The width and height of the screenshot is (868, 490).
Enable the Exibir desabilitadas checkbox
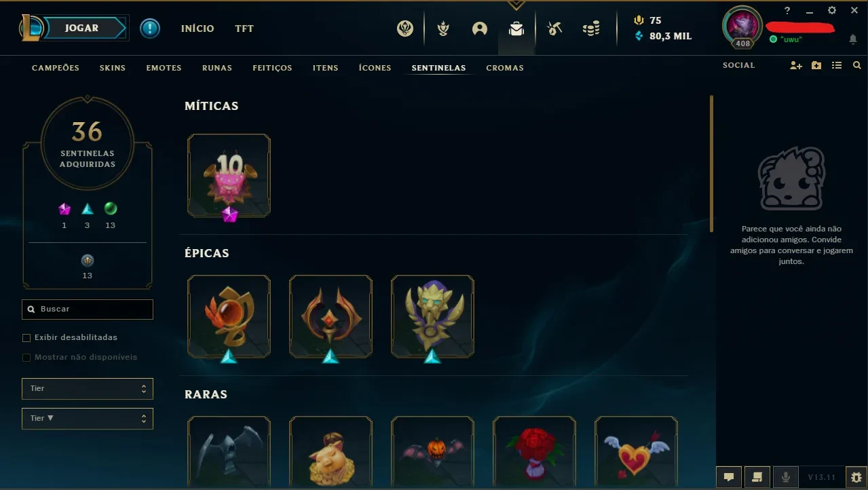26,337
